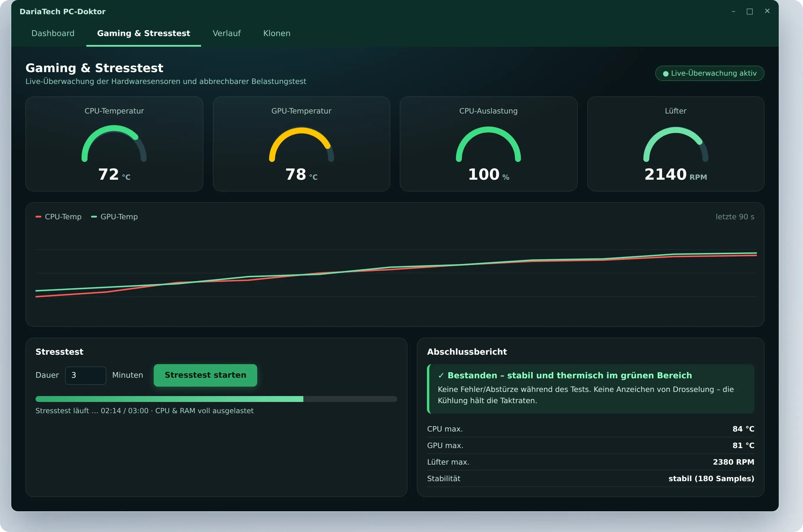Click the Gaming & Stresstest page heading
The image size is (803, 532).
pos(94,68)
